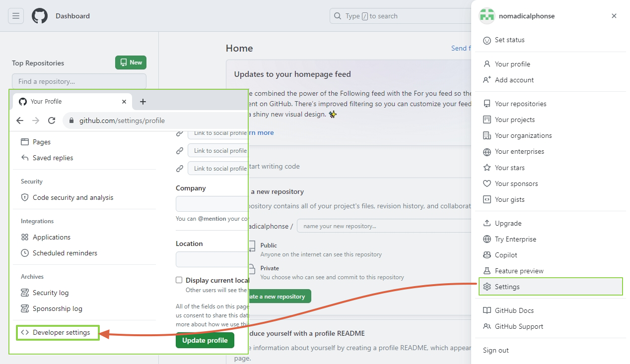This screenshot has height=364, width=630.
Task: Click the Your projects board icon
Action: (487, 120)
